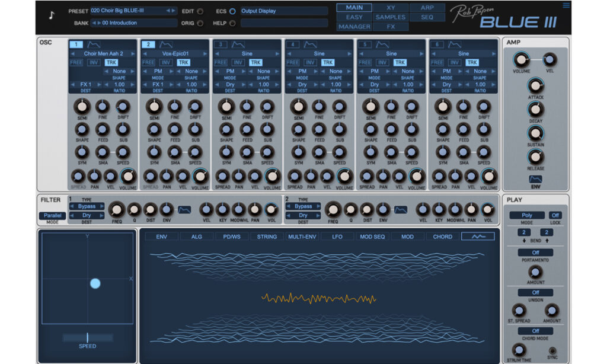The width and height of the screenshot is (607, 364).
Task: Switch to the MOD SEQ tab
Action: tap(372, 236)
